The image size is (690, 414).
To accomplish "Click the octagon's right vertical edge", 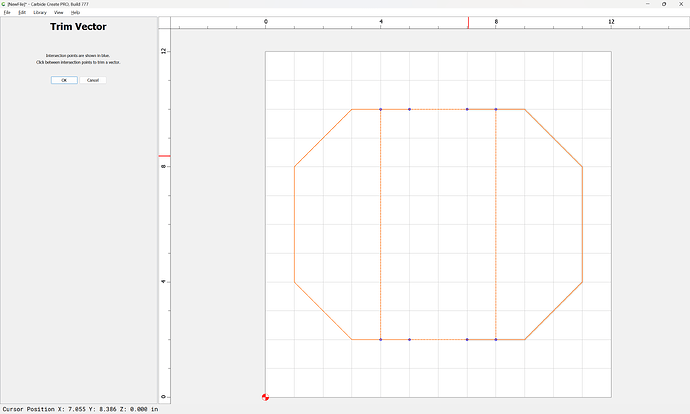I will click(x=582, y=225).
